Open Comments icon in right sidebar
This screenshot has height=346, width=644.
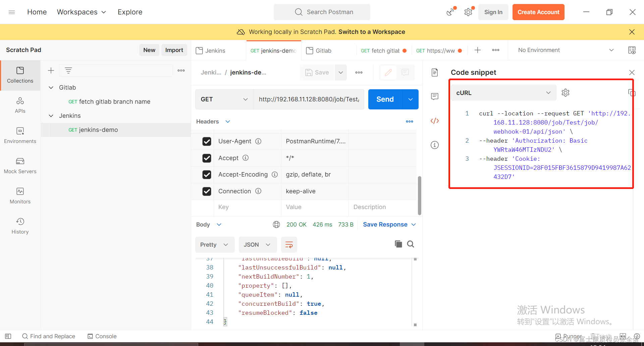click(x=435, y=97)
